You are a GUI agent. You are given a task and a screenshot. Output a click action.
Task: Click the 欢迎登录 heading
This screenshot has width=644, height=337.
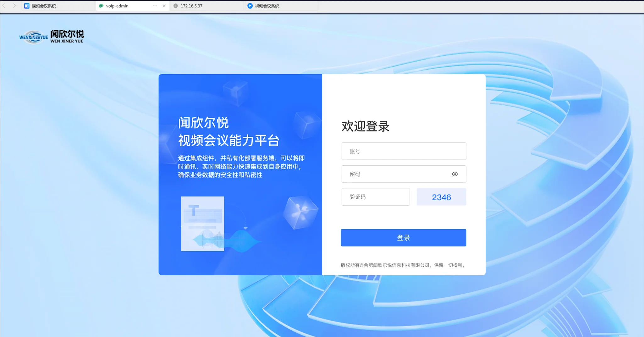(x=366, y=126)
